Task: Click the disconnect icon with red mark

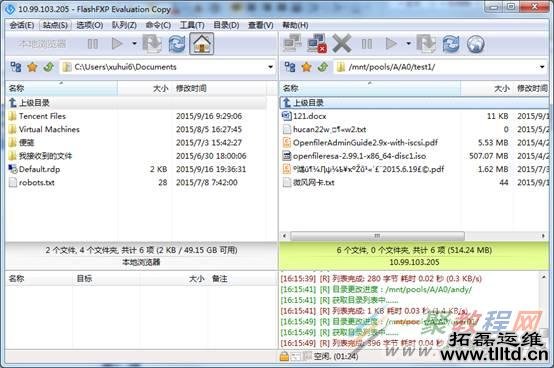Action: (x=317, y=44)
